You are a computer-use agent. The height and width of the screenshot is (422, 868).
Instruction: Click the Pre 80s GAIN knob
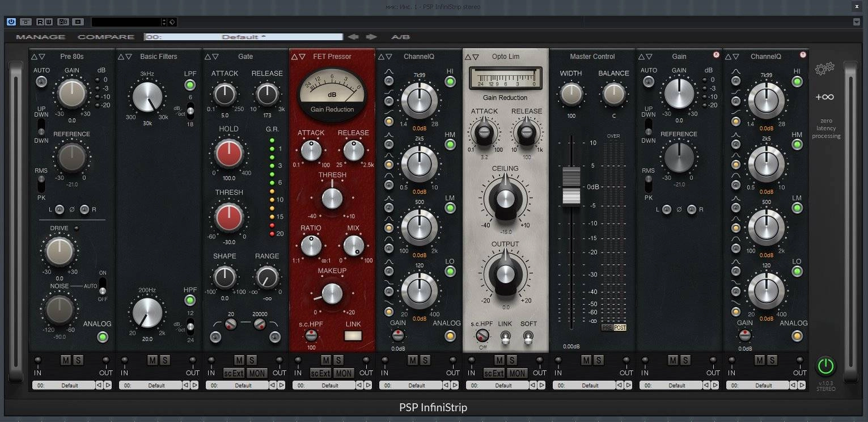point(73,93)
